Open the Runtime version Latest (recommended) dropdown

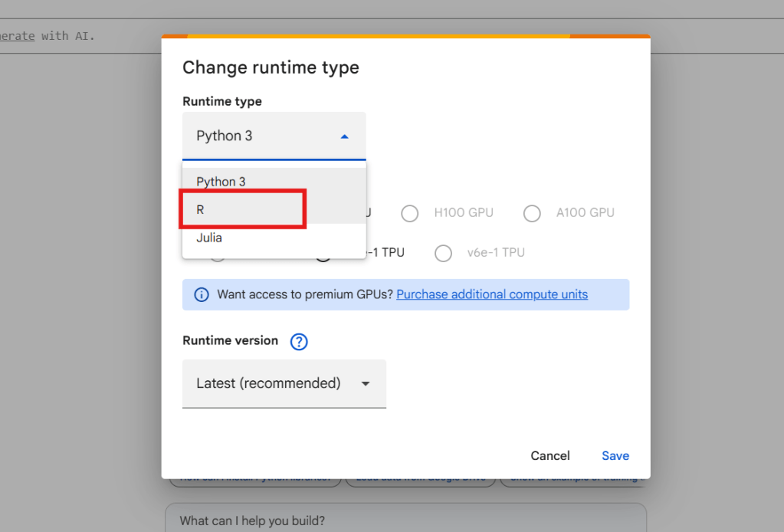(x=284, y=383)
